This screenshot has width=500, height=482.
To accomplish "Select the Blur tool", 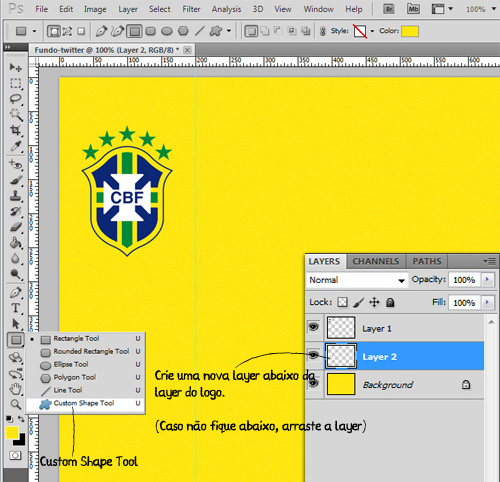I will 15,258.
